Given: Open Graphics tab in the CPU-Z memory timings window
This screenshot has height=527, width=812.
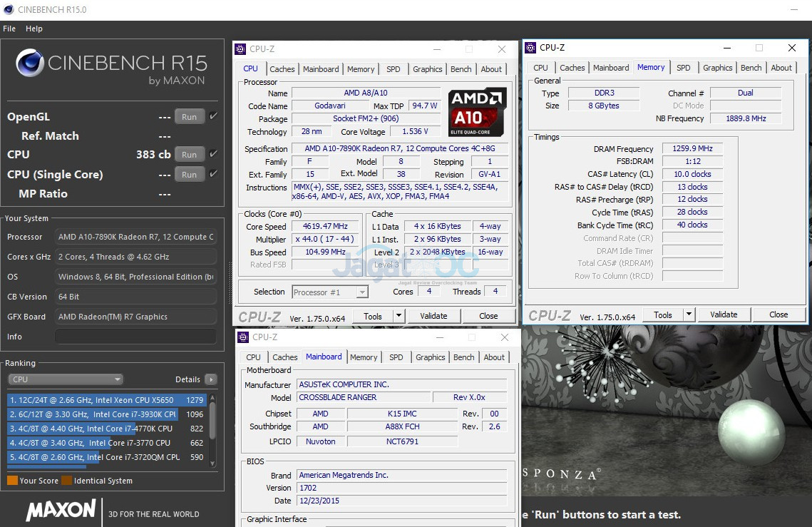Looking at the screenshot, I should click(x=717, y=67).
